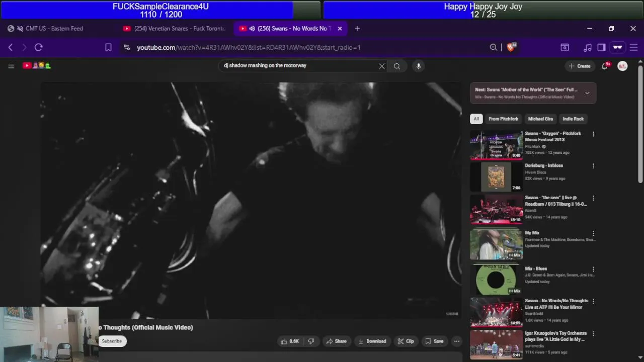The height and width of the screenshot is (362, 644).
Task: Click the page vertical scrollbar
Action: point(640,124)
